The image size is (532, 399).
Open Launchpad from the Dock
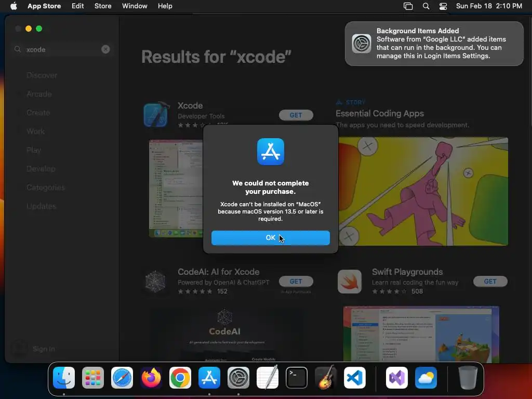coord(93,378)
